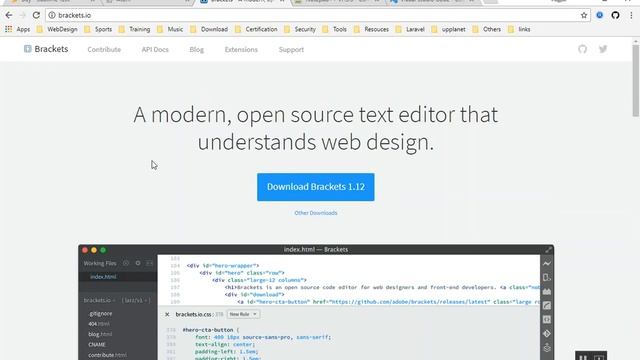Open the Tools bookmarks folder
The height and width of the screenshot is (360, 640).
click(x=334, y=29)
